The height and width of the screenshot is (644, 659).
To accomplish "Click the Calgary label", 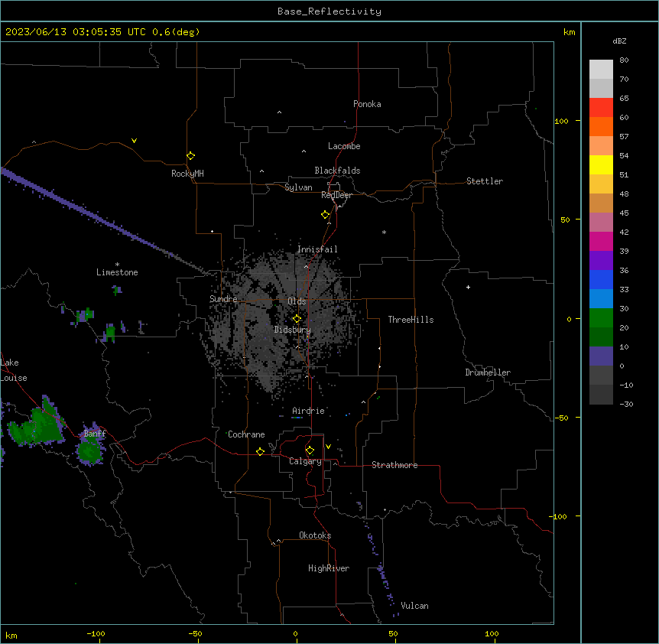I will [306, 461].
